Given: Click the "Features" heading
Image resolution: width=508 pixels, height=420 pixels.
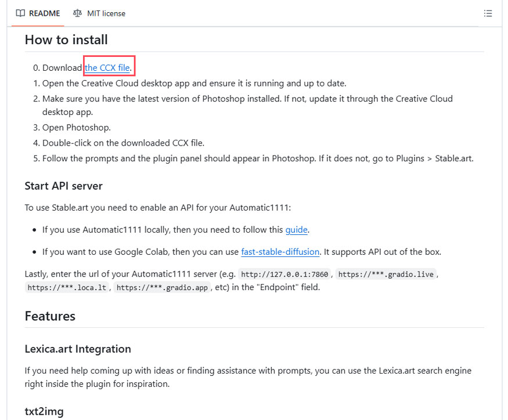Looking at the screenshot, I should coord(50,316).
